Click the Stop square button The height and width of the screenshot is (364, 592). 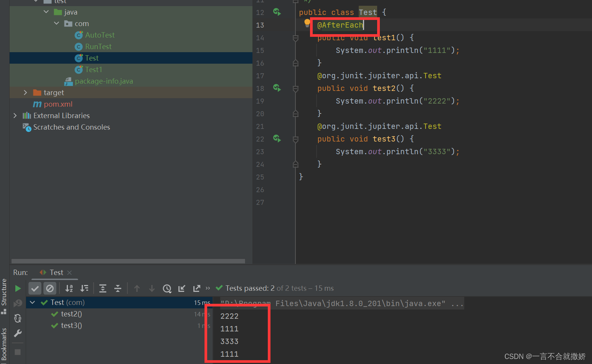coord(18,352)
